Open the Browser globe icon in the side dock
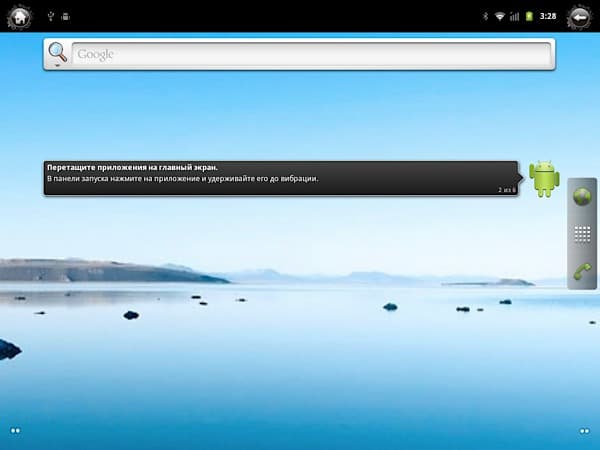Screen dimensions: 600x450 (x=582, y=196)
